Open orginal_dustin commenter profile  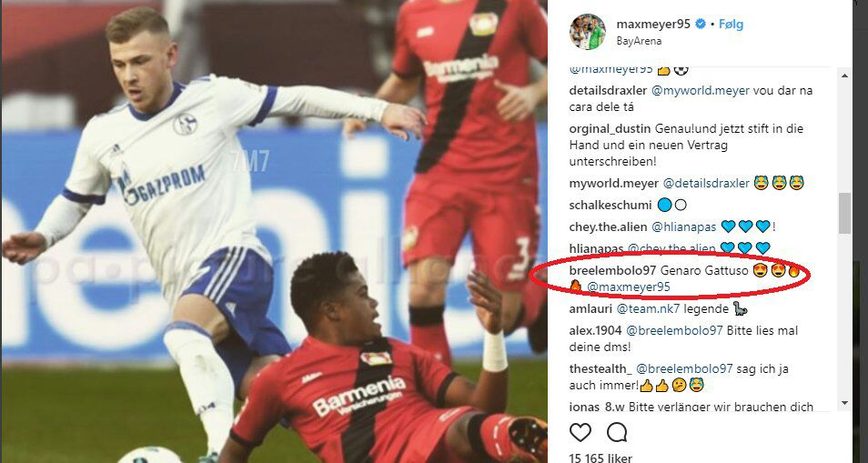(x=611, y=129)
